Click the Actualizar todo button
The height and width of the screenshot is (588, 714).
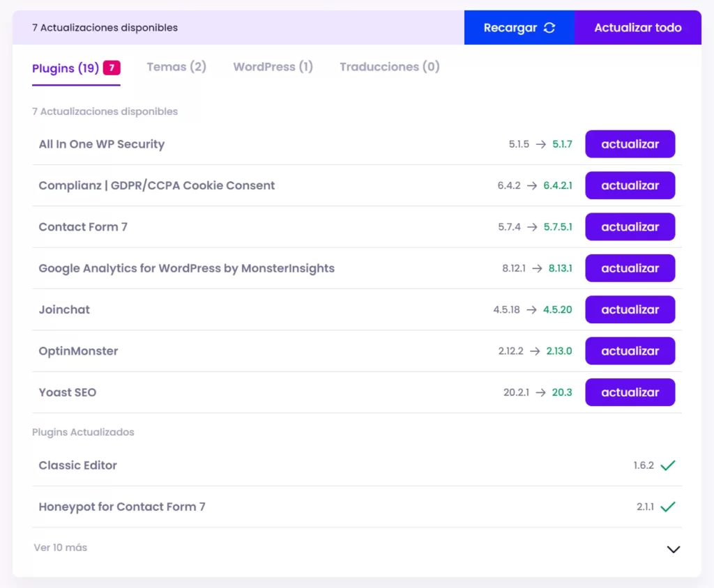tap(637, 27)
